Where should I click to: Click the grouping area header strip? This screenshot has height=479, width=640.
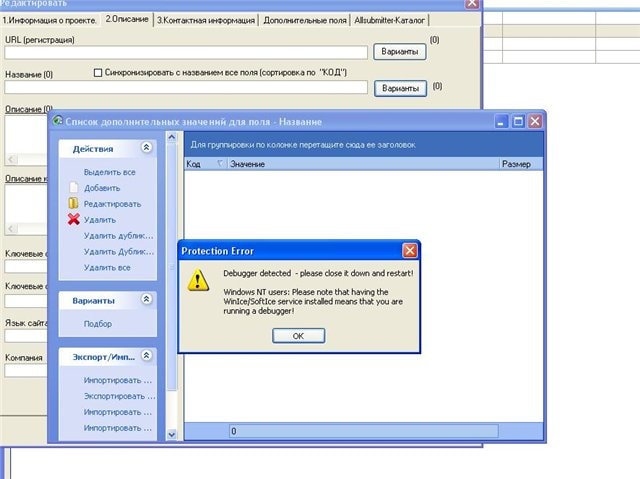pos(364,145)
